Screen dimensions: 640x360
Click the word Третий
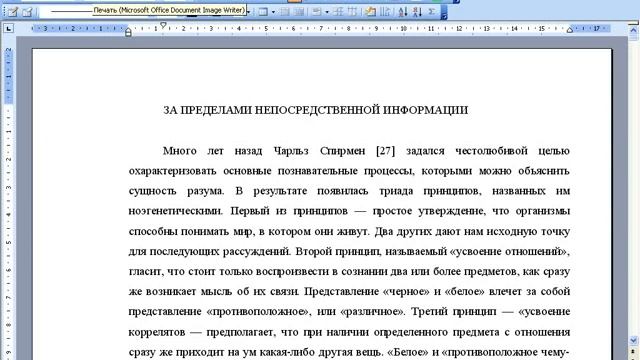(429, 311)
